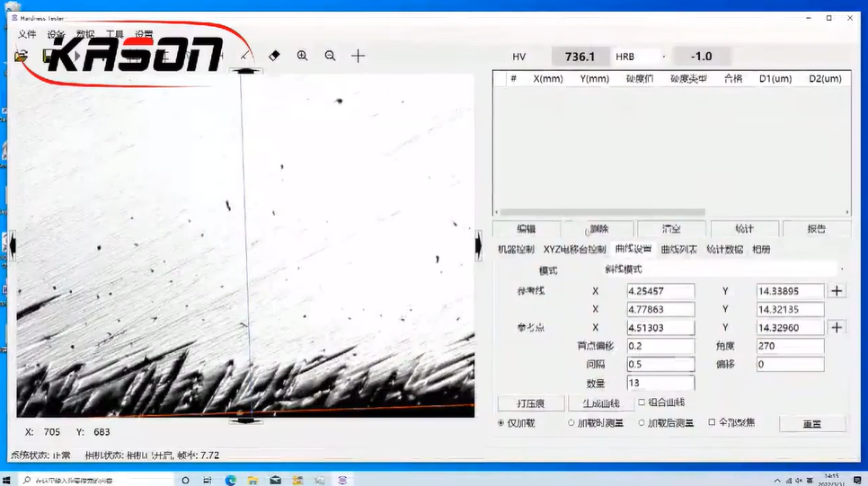Click the HRB value -1.0

pyautogui.click(x=702, y=57)
